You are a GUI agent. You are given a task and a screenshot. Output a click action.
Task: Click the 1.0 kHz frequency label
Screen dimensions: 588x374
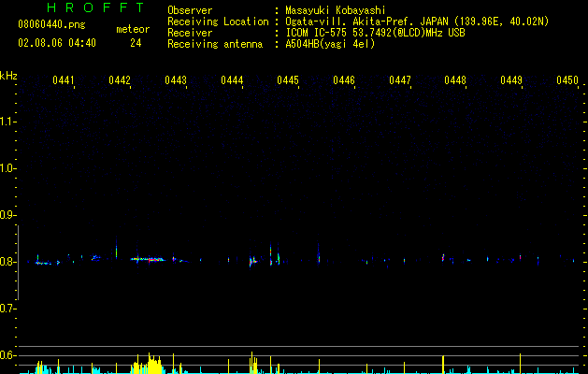coord(8,168)
